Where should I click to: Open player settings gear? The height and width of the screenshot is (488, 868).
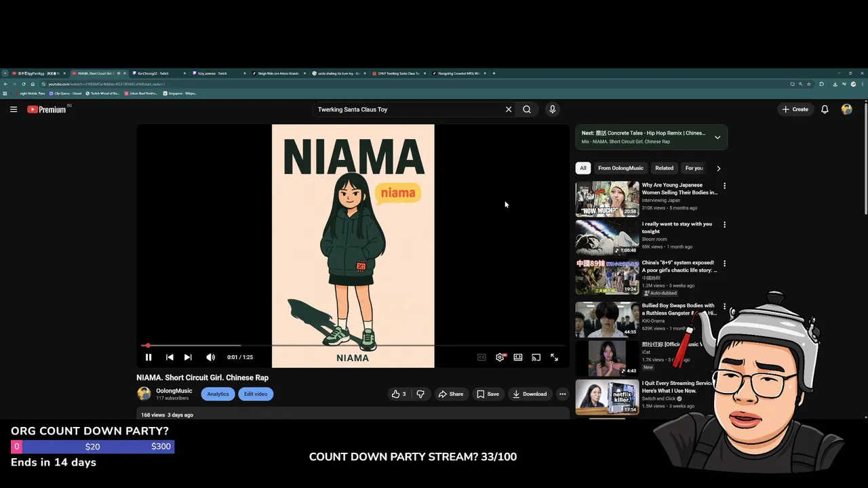pyautogui.click(x=500, y=357)
